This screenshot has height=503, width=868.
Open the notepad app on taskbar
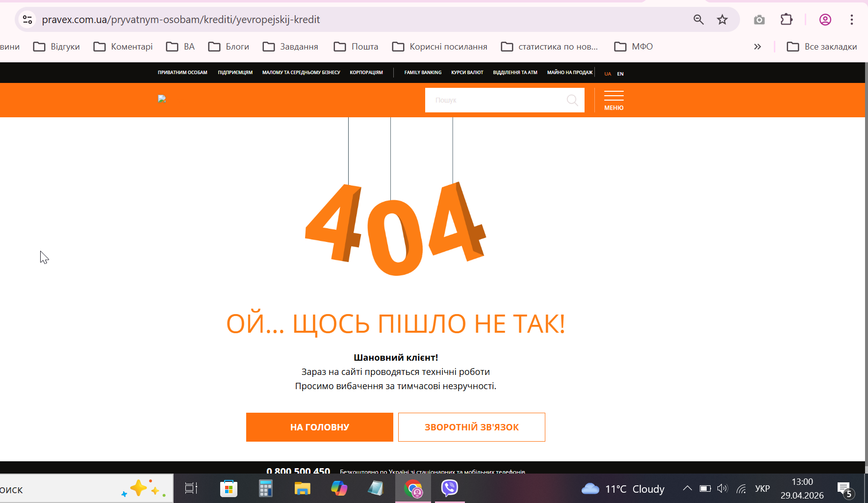coord(376,488)
